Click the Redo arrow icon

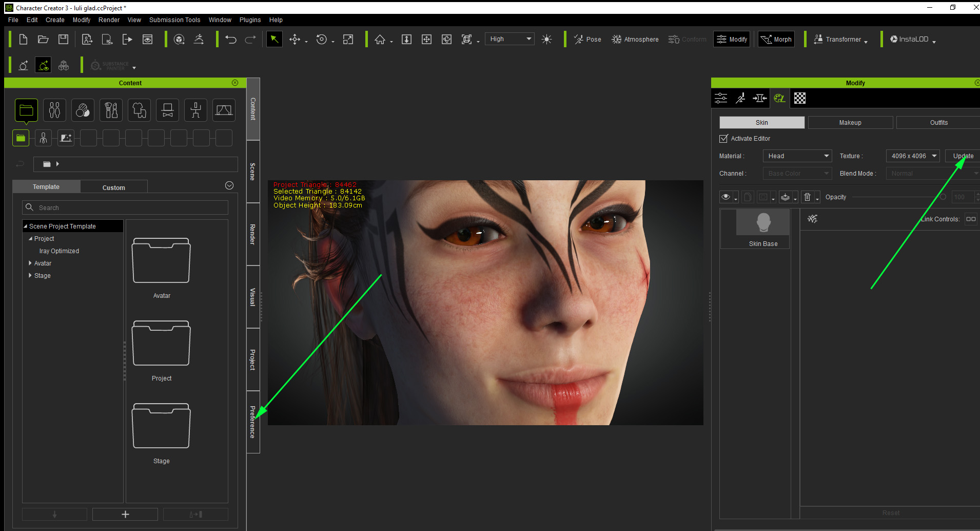click(250, 40)
